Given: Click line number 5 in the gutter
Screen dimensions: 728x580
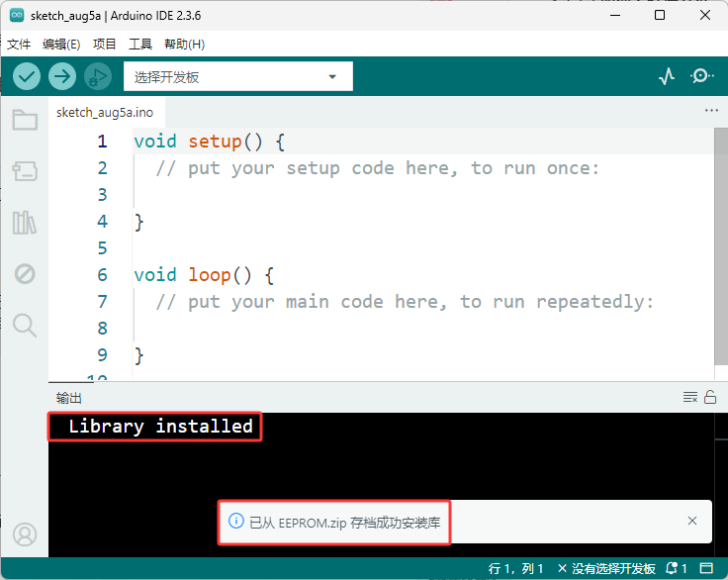Looking at the screenshot, I should (102, 248).
